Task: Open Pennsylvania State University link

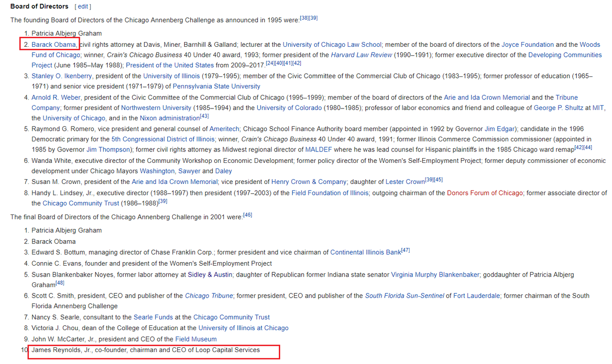Action: click(x=216, y=86)
